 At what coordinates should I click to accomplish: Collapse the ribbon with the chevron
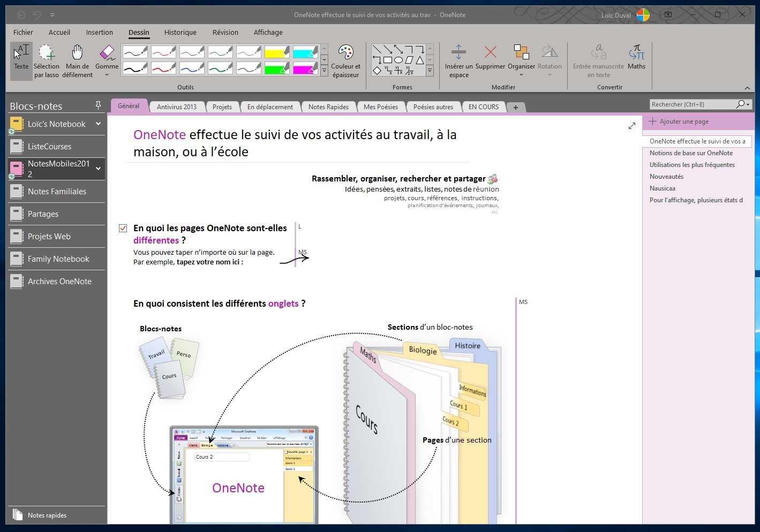click(747, 88)
